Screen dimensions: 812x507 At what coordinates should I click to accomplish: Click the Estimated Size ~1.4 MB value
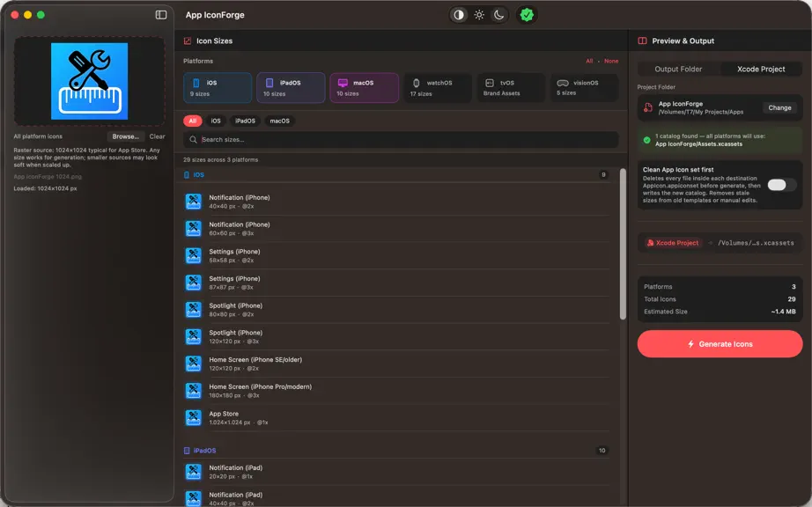point(783,312)
